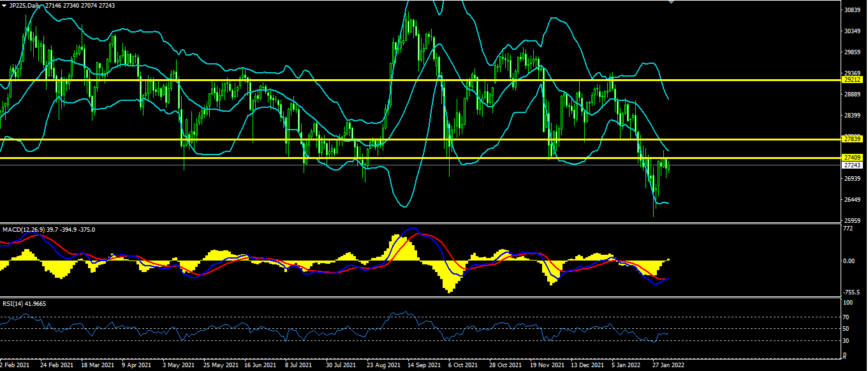Click the 25959 value on price scale

[852, 221]
